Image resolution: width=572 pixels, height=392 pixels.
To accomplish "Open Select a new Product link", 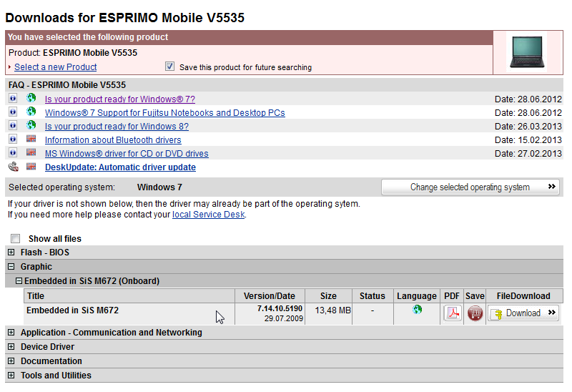I will [x=56, y=67].
